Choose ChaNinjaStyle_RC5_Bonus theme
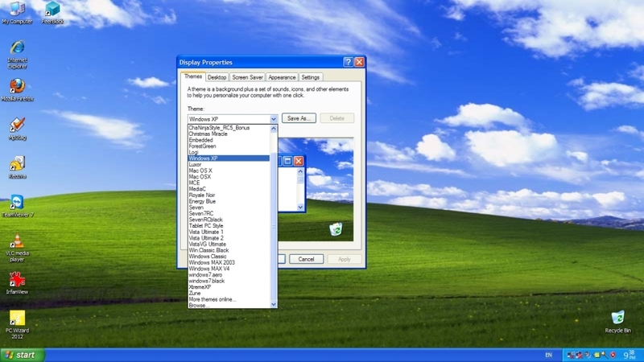This screenshot has height=362, width=644. point(229,128)
